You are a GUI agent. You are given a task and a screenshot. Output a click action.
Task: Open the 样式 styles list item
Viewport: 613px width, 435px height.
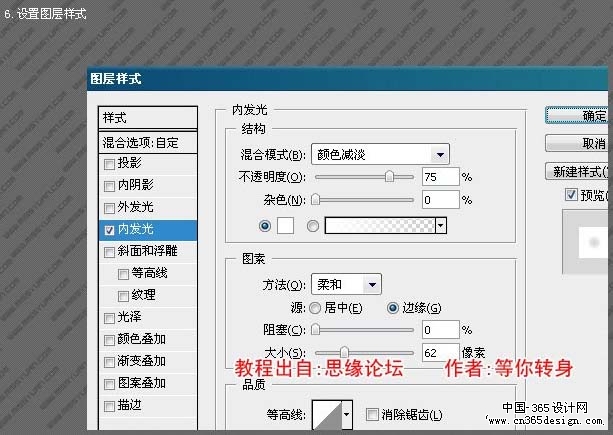pyautogui.click(x=148, y=118)
